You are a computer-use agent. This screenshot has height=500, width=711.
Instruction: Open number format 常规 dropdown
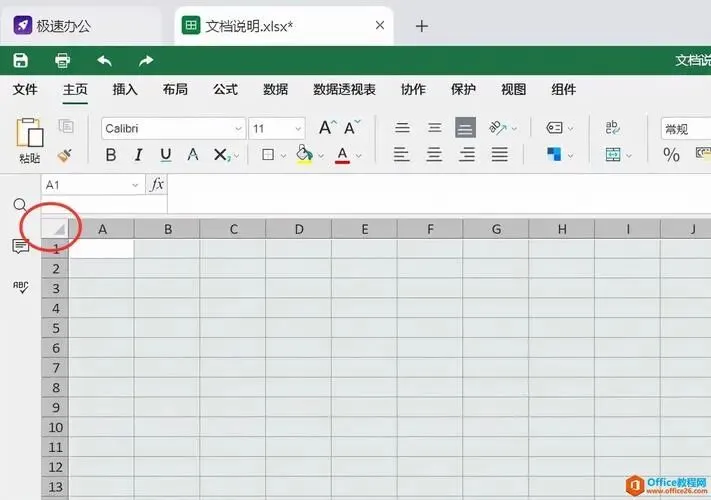[x=686, y=129]
